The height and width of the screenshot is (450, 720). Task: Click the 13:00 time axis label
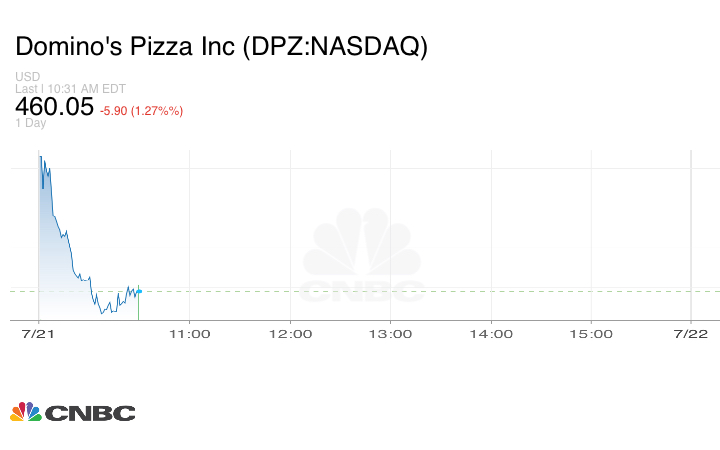pyautogui.click(x=390, y=334)
